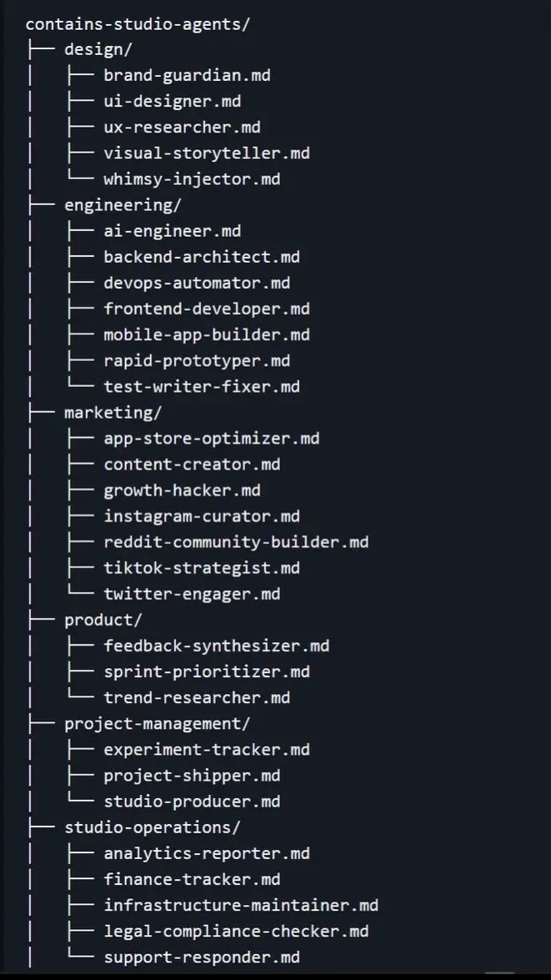Image resolution: width=551 pixels, height=980 pixels.
Task: Open test-writer-fixer.md file
Action: [201, 386]
